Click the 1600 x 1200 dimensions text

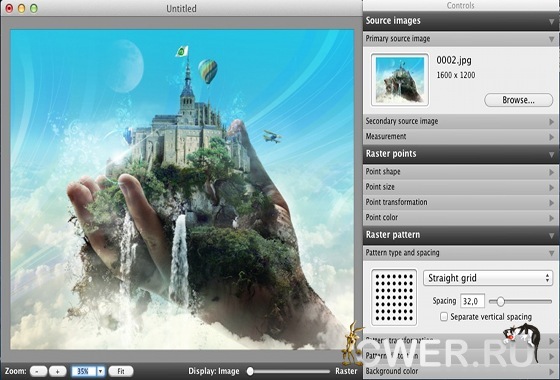(456, 75)
